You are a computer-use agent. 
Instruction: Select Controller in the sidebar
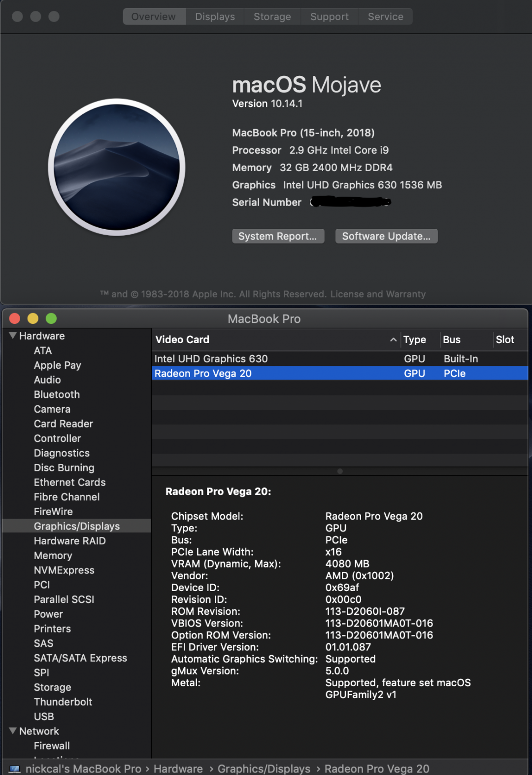point(57,438)
